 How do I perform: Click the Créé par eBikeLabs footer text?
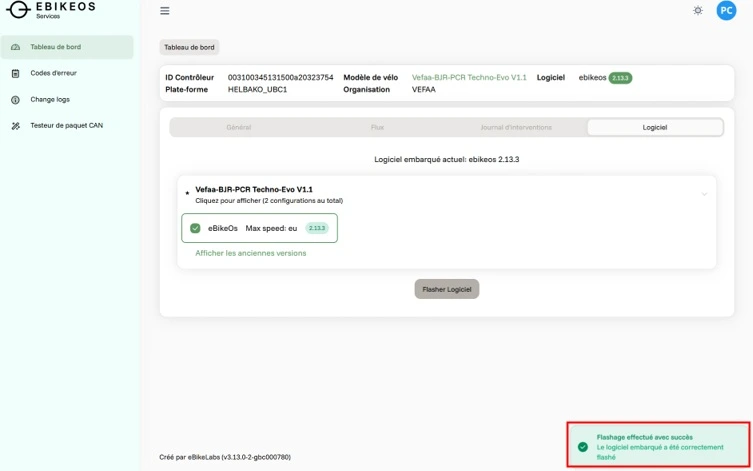225,457
